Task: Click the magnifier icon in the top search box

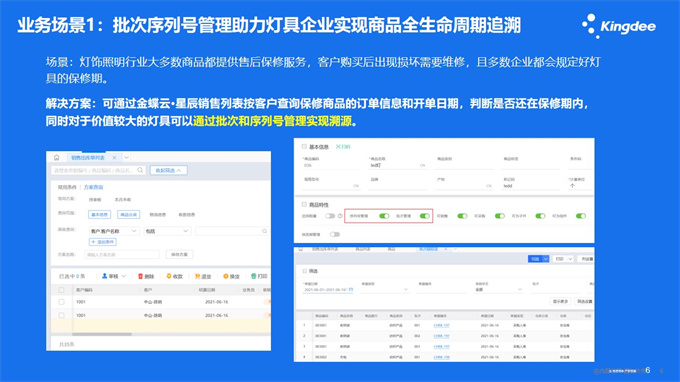Action: (140, 170)
